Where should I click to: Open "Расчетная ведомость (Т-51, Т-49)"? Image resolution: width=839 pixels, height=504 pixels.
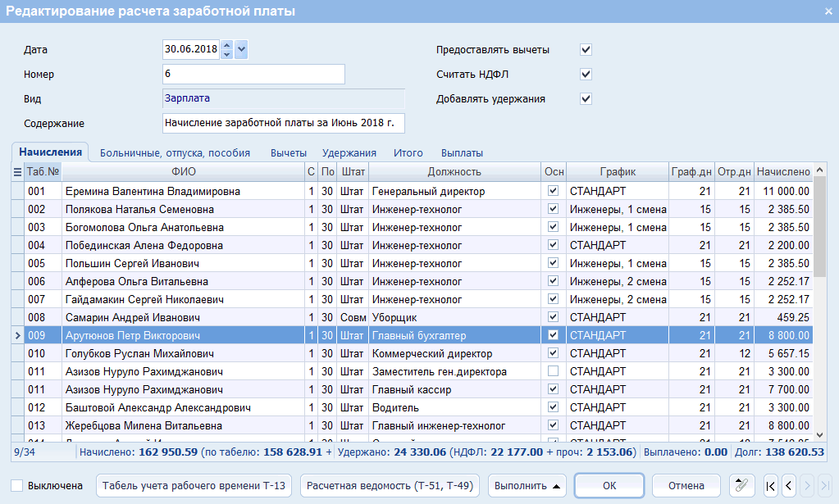[x=390, y=485]
